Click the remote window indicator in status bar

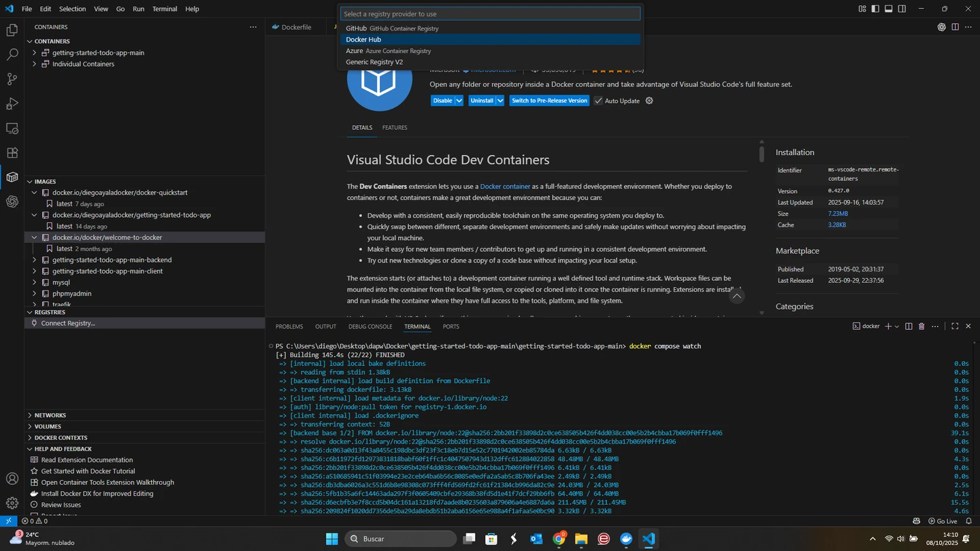pyautogui.click(x=8, y=521)
